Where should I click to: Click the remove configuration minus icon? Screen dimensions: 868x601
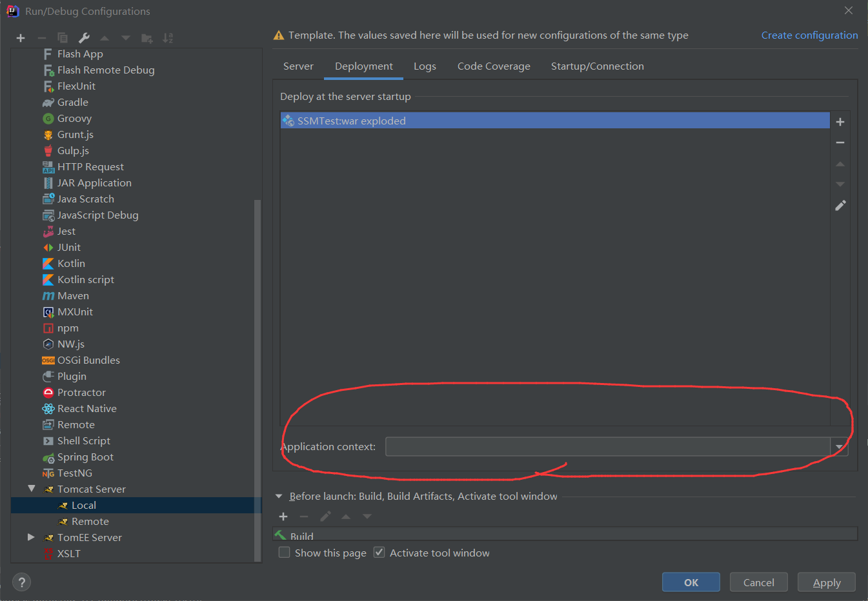coord(41,39)
